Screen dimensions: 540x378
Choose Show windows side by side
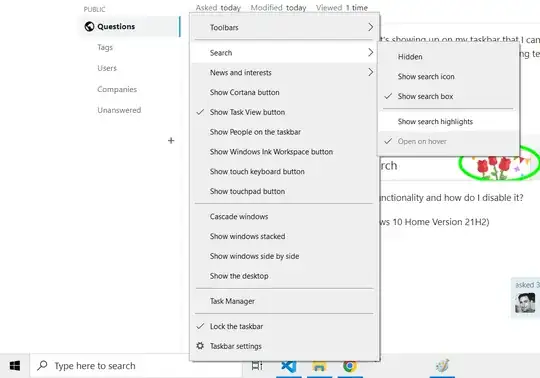pyautogui.click(x=285, y=256)
